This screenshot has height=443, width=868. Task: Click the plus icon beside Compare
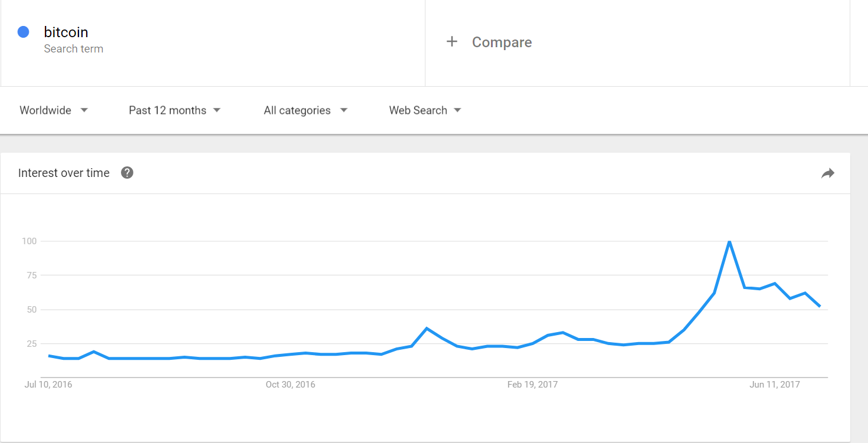point(452,42)
